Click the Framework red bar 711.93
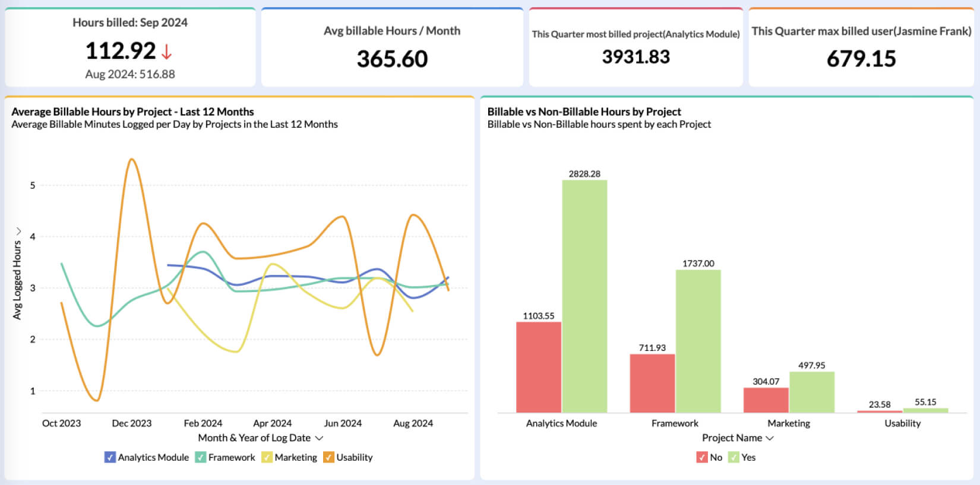 click(652, 383)
